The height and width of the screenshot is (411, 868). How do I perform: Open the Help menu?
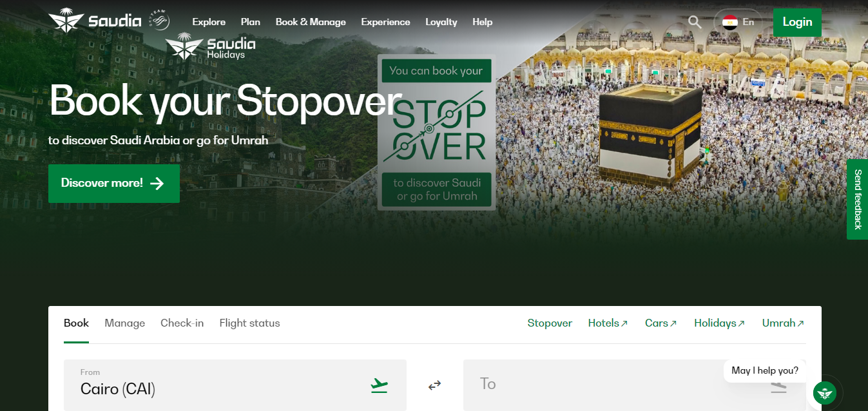coord(482,22)
